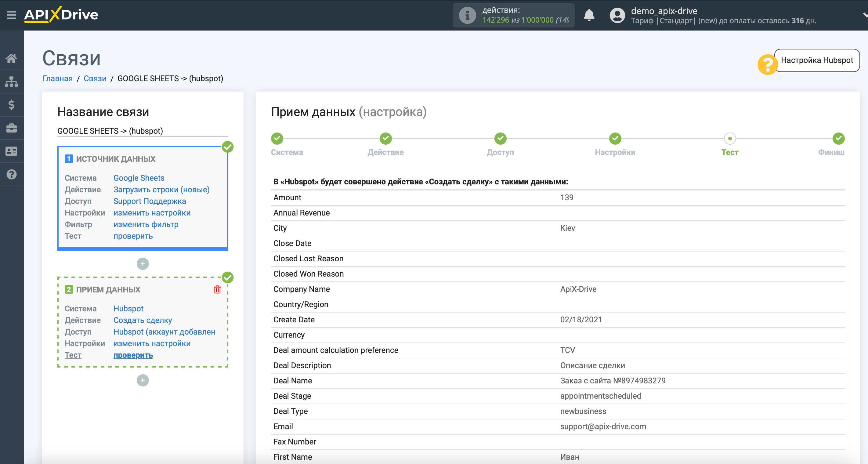This screenshot has width=868, height=464.
Task: Open the contact card sidebar icon
Action: tap(12, 151)
